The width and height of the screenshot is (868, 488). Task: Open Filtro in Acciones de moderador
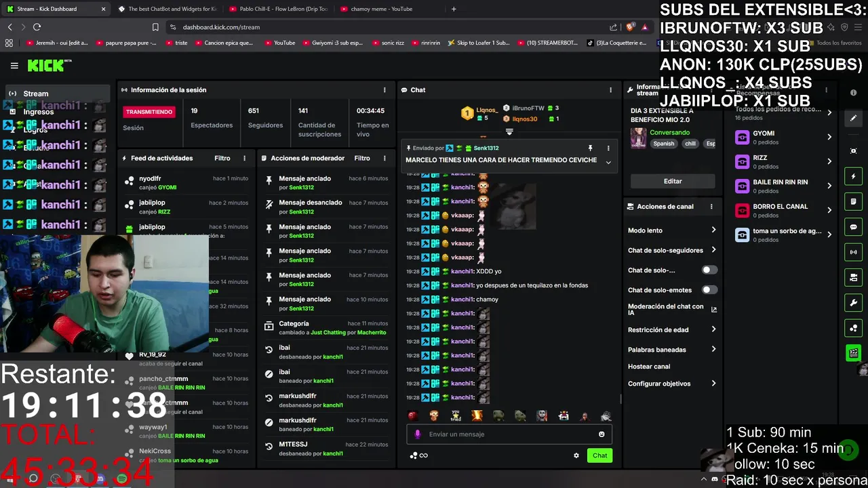pyautogui.click(x=362, y=158)
